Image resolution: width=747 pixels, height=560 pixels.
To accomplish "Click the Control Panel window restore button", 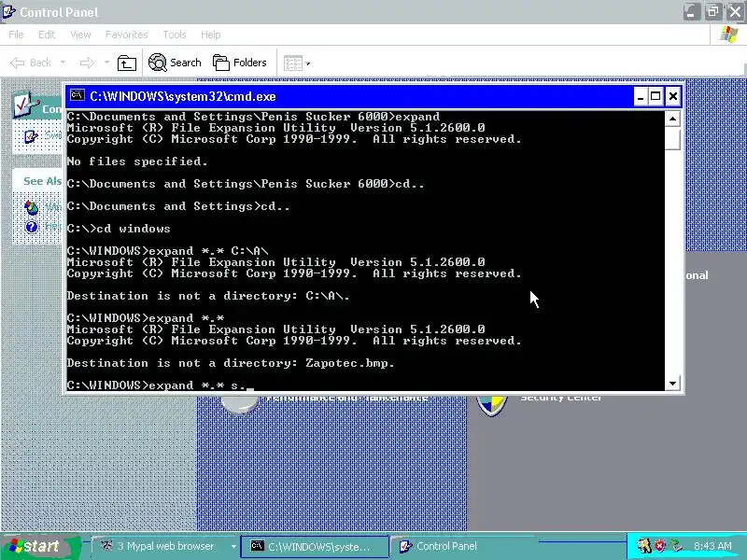I will tap(713, 11).
